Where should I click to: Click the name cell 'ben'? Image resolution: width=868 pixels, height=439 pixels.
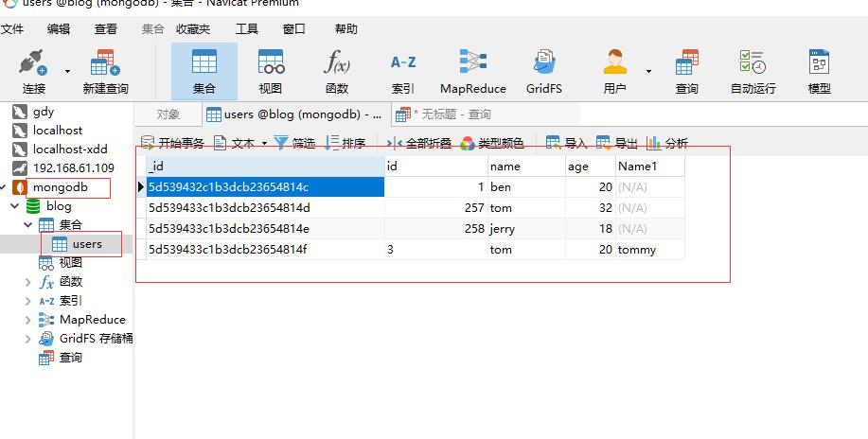[x=526, y=187]
